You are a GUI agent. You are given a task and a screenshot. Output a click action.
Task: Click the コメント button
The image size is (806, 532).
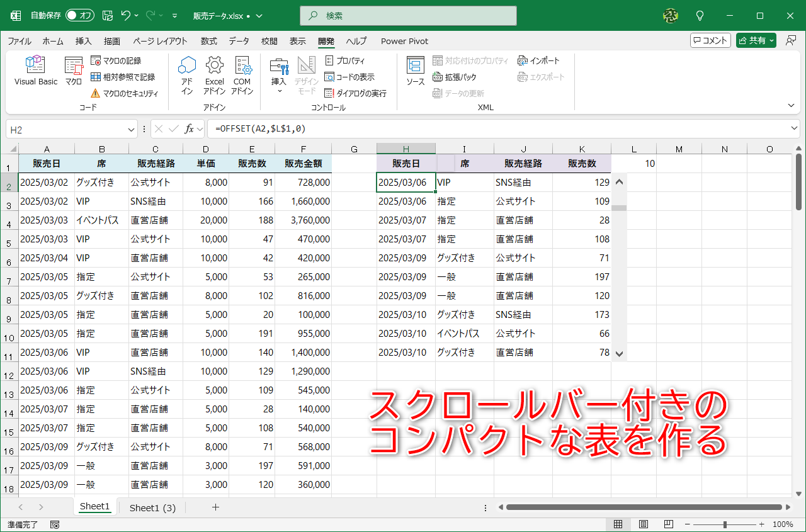pyautogui.click(x=710, y=40)
